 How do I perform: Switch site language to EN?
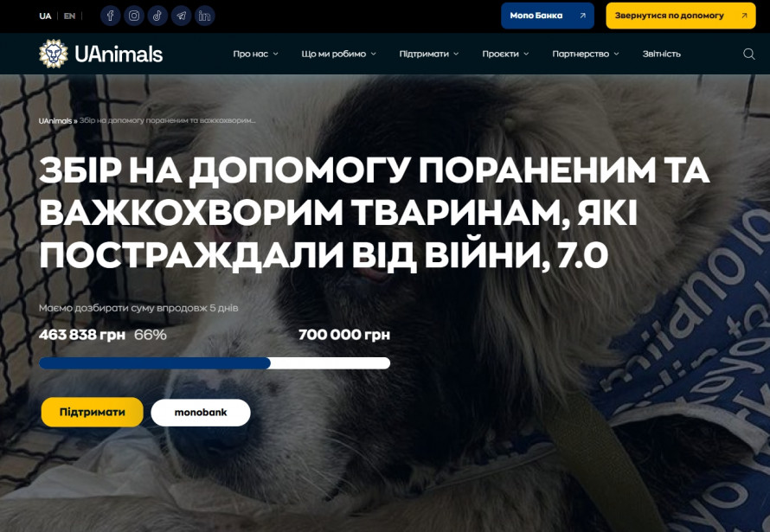point(70,16)
